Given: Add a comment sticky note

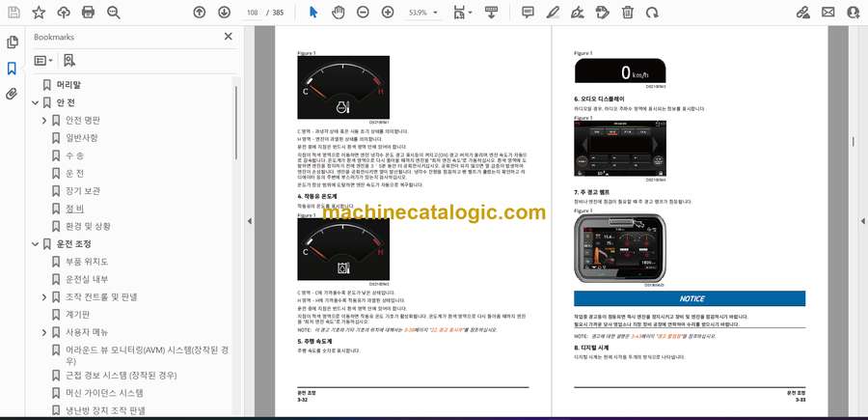Looking at the screenshot, I should 528,13.
